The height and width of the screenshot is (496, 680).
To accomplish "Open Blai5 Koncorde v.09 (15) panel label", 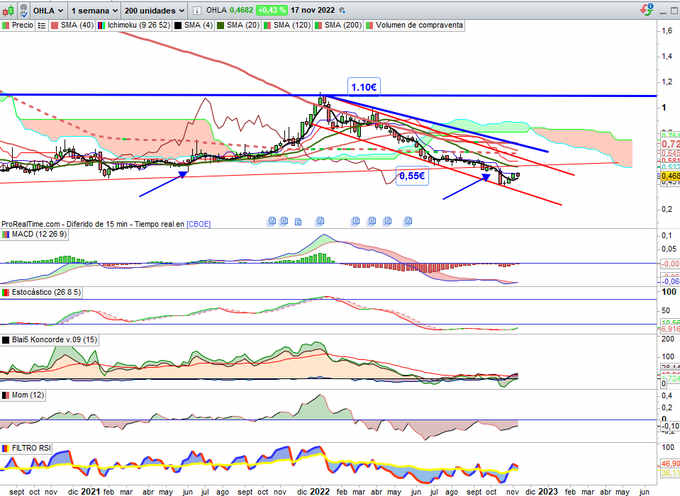I will coord(50,340).
